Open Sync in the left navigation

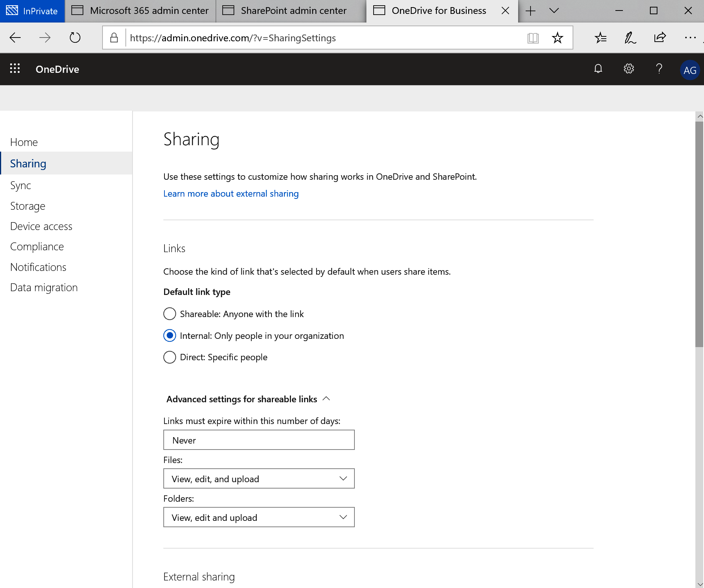[x=21, y=185]
